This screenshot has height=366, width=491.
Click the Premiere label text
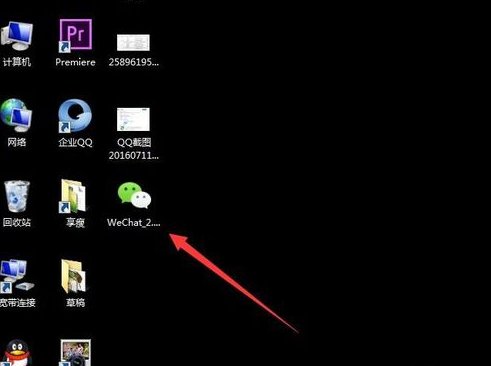(75, 62)
